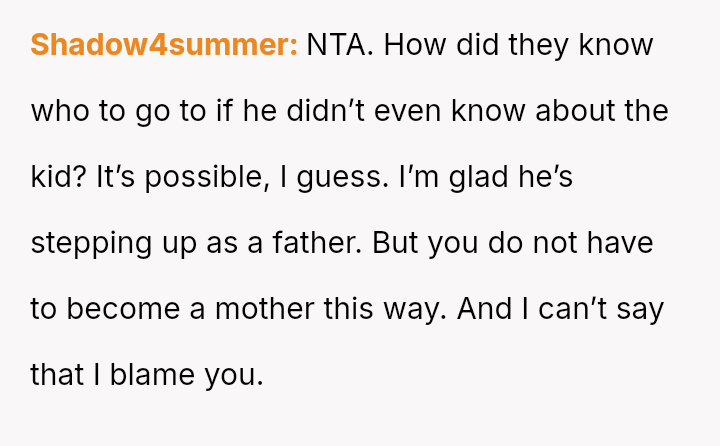Click the phrase "And I can't say"
The height and width of the screenshot is (446, 720).
pos(560,309)
